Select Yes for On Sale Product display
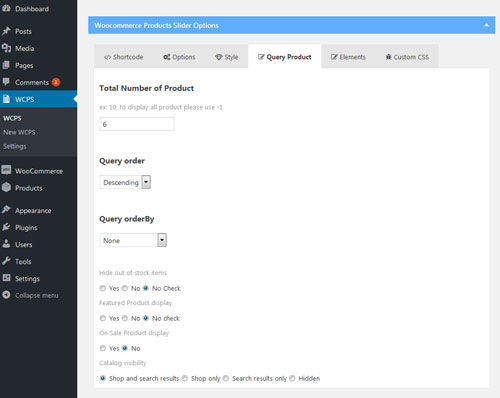Viewport: 500px width, 398px height. pos(103,348)
